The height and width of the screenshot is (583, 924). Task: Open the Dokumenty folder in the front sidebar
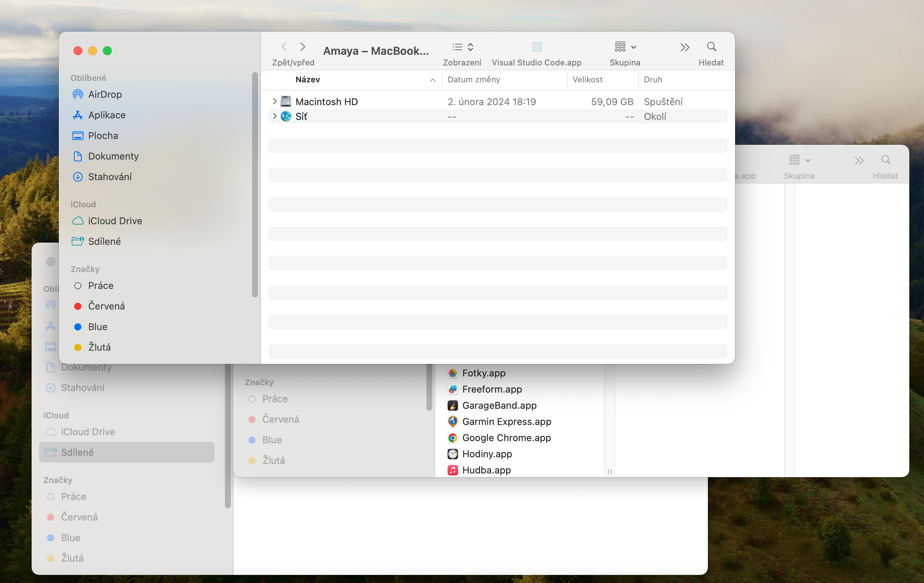coord(113,156)
